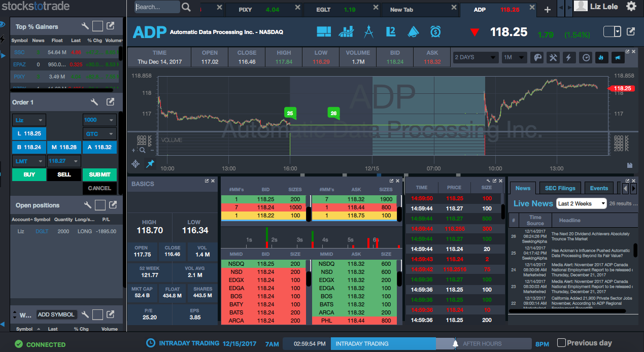Select the drawing compass tool icon
Image resolution: width=644 pixels, height=352 pixels.
(x=369, y=32)
